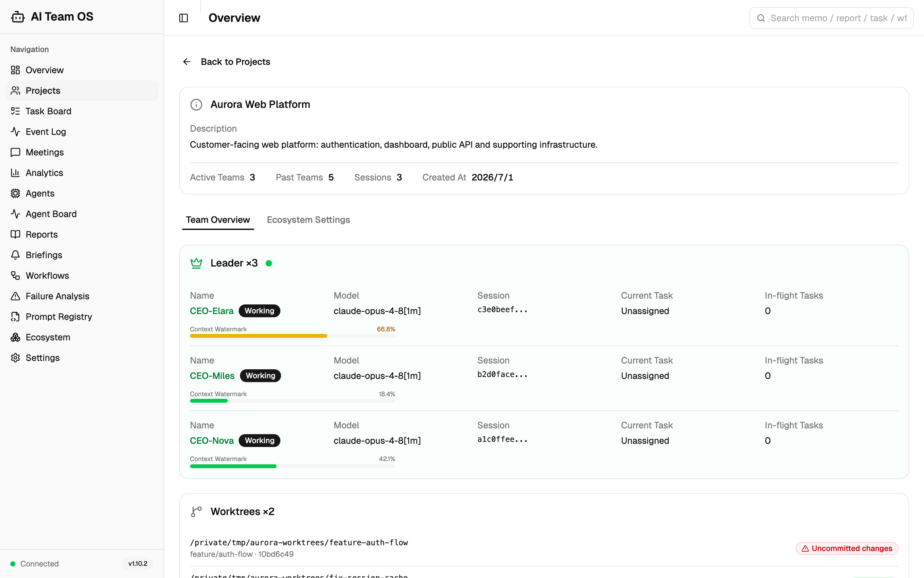Click the Prompt Registry file icon

pyautogui.click(x=15, y=317)
